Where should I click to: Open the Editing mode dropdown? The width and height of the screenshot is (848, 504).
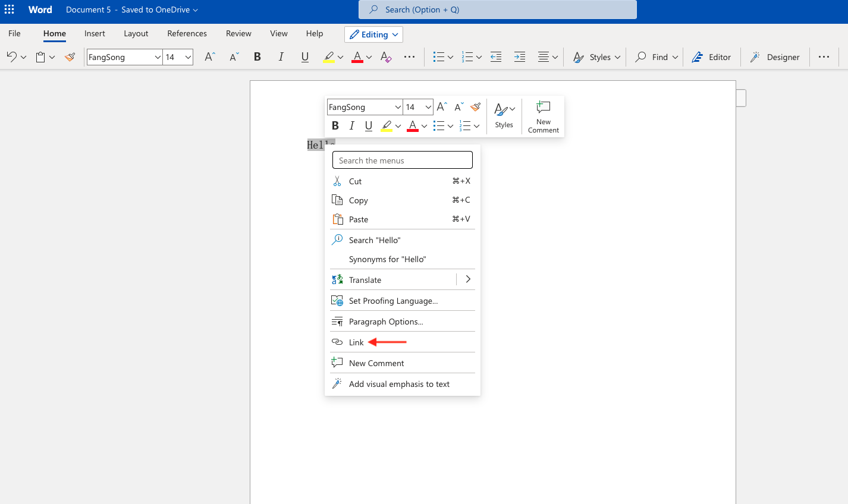tap(373, 34)
